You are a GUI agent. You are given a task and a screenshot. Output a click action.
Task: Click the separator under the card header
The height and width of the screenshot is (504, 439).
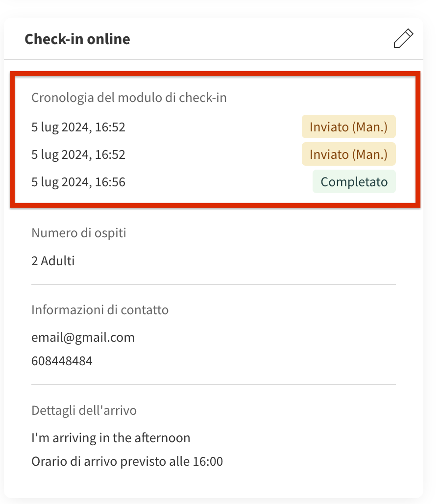[213, 59]
